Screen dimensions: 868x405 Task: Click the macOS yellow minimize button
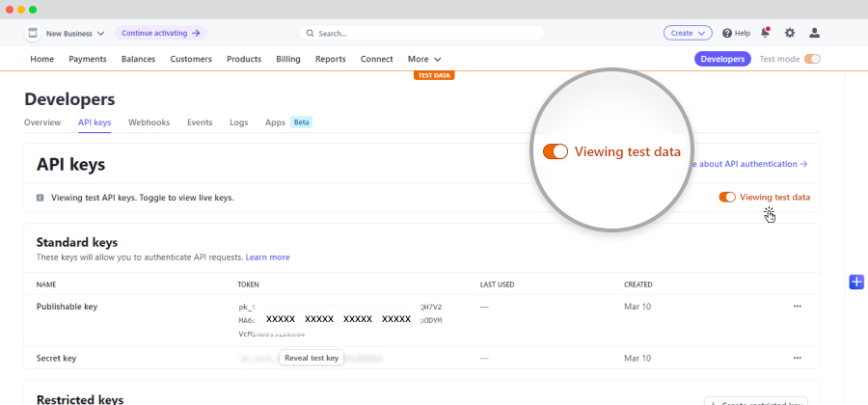[x=21, y=10]
